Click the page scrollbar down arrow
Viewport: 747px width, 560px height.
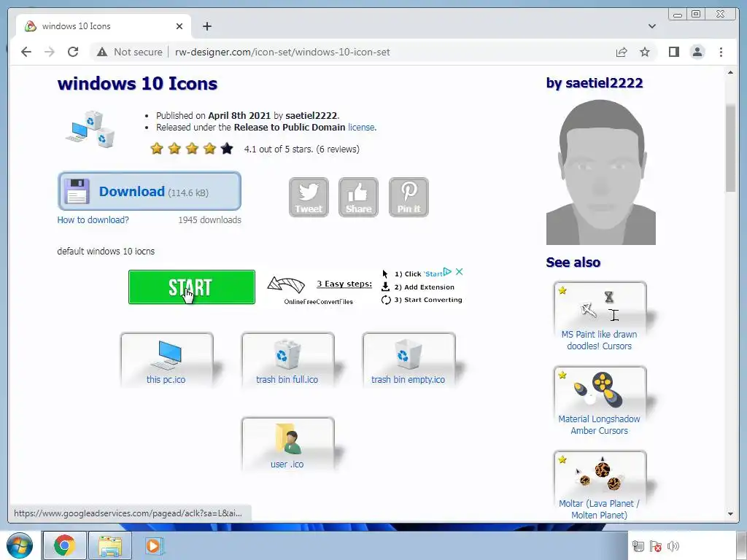[730, 514]
